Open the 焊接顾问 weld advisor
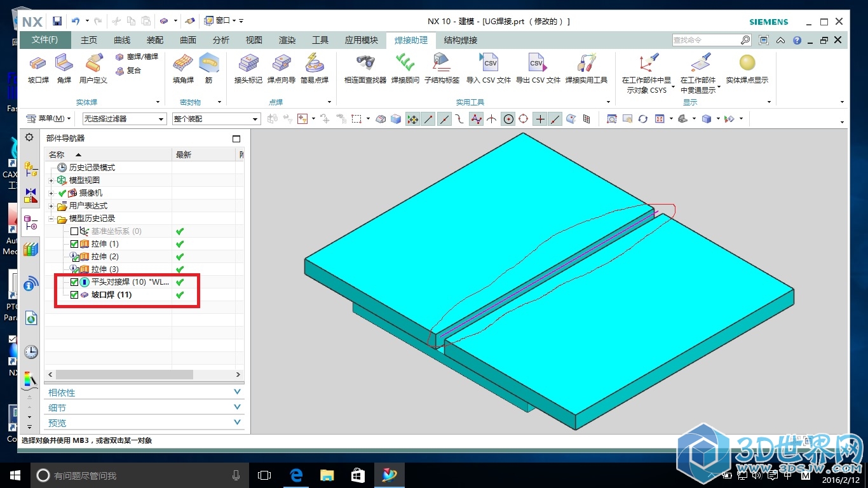The width and height of the screenshot is (868, 488). point(405,69)
